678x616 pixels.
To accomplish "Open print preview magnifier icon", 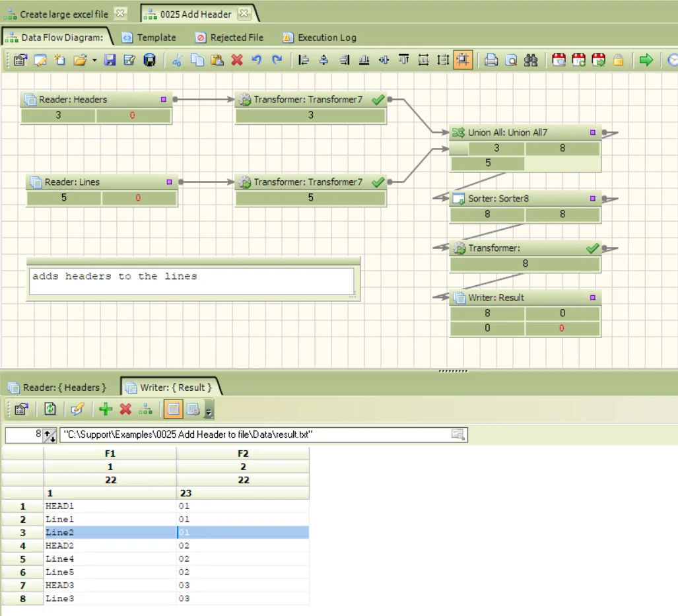I will point(511,59).
